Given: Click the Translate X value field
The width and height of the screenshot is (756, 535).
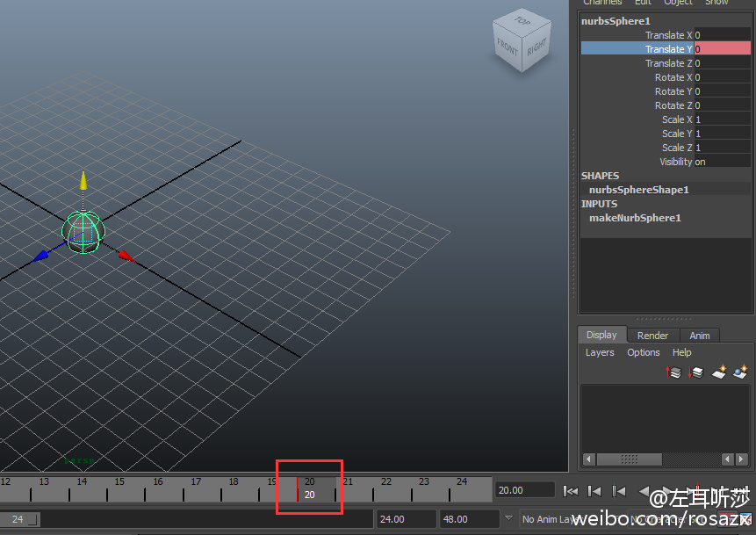Looking at the screenshot, I should click(723, 35).
